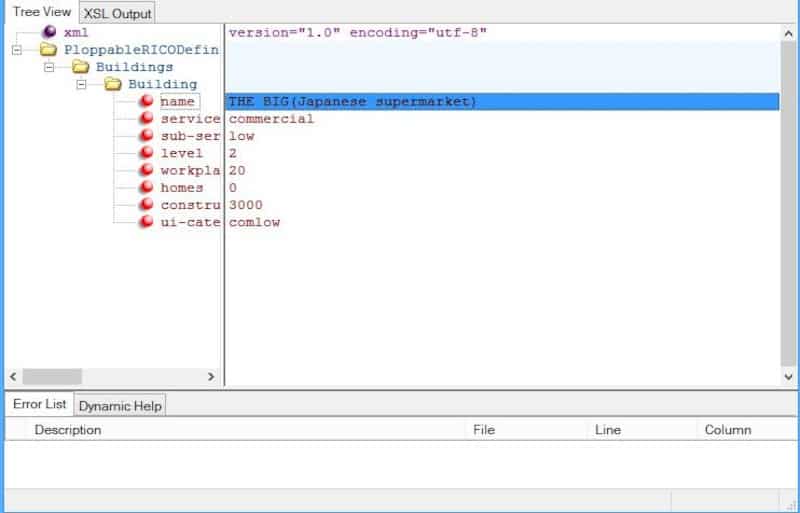Collapse the Buildings tree node
This screenshot has height=513, width=800.
49,67
